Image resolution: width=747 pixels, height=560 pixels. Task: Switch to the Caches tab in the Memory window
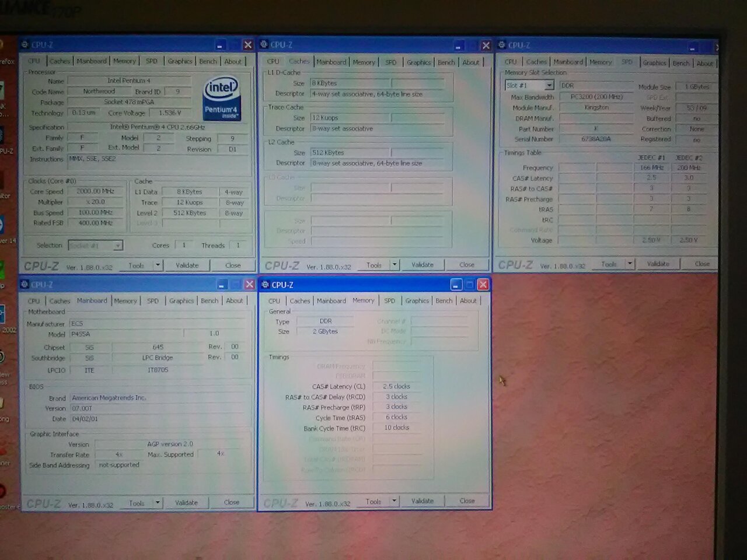click(300, 301)
